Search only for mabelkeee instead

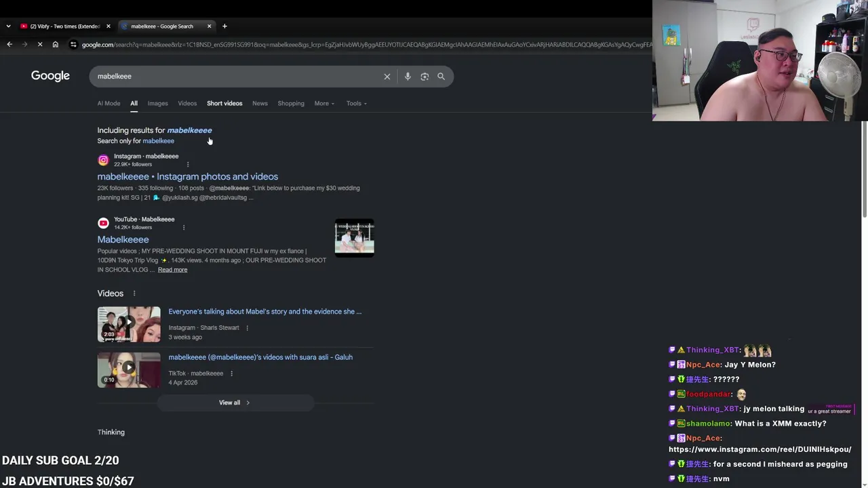pyautogui.click(x=158, y=141)
